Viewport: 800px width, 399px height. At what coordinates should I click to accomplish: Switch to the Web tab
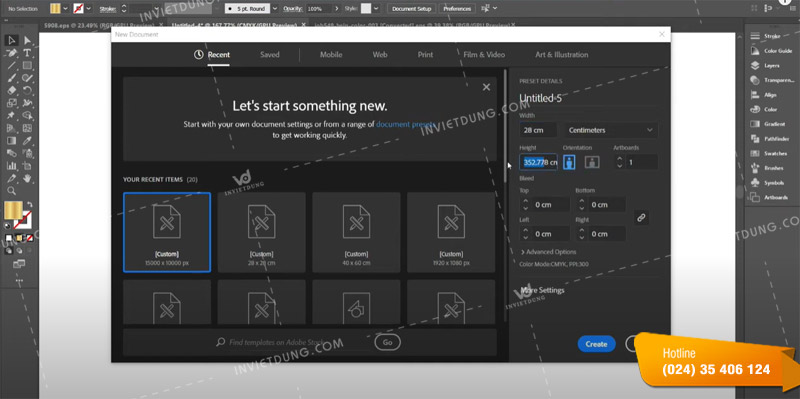(380, 55)
